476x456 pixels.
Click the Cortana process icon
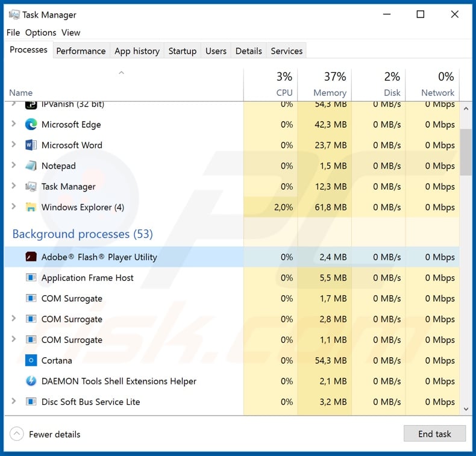(31, 360)
